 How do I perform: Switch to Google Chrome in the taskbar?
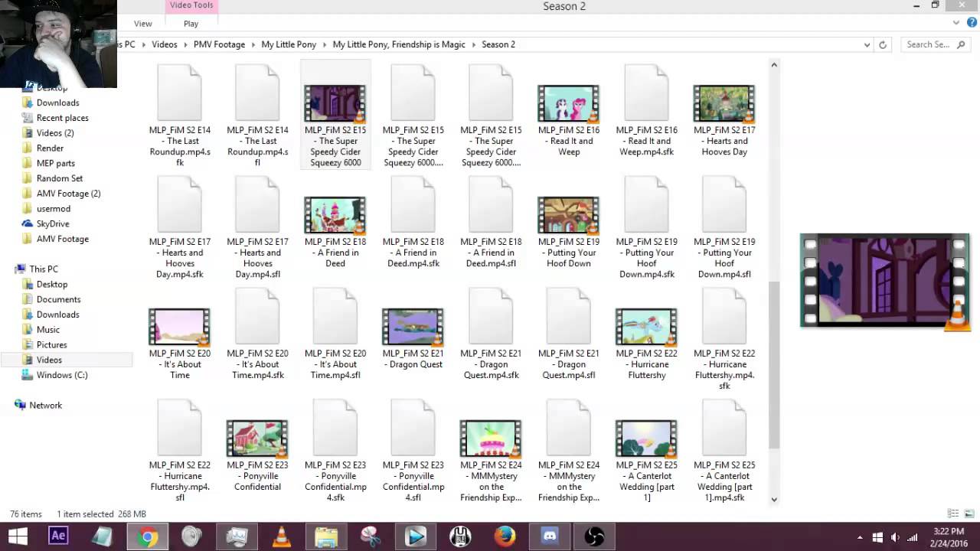tap(148, 536)
